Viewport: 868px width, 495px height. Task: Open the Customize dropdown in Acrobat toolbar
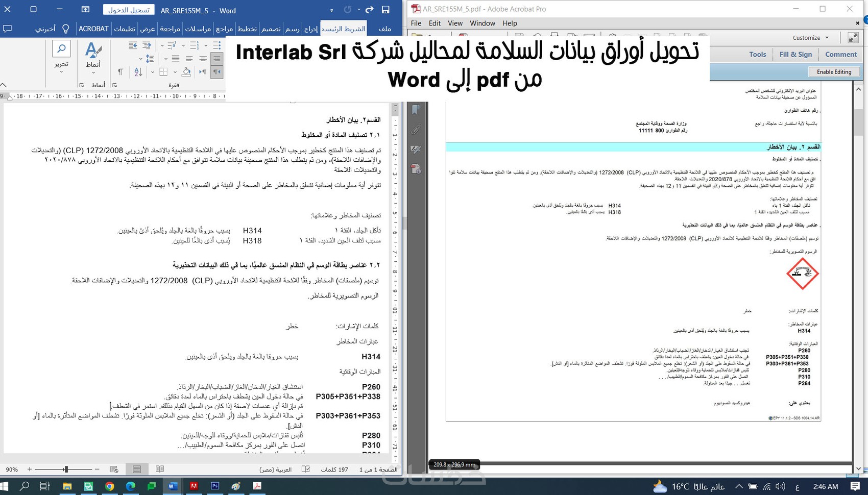point(811,38)
